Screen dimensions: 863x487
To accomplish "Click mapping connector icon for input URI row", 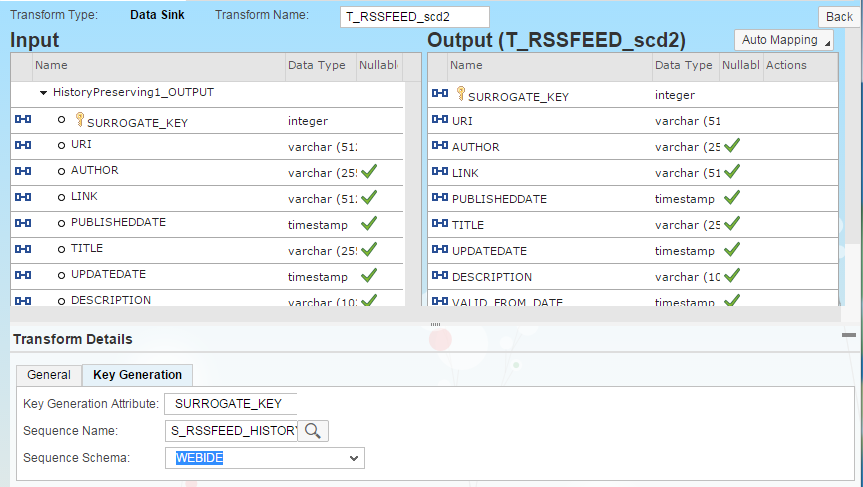I will [x=24, y=145].
